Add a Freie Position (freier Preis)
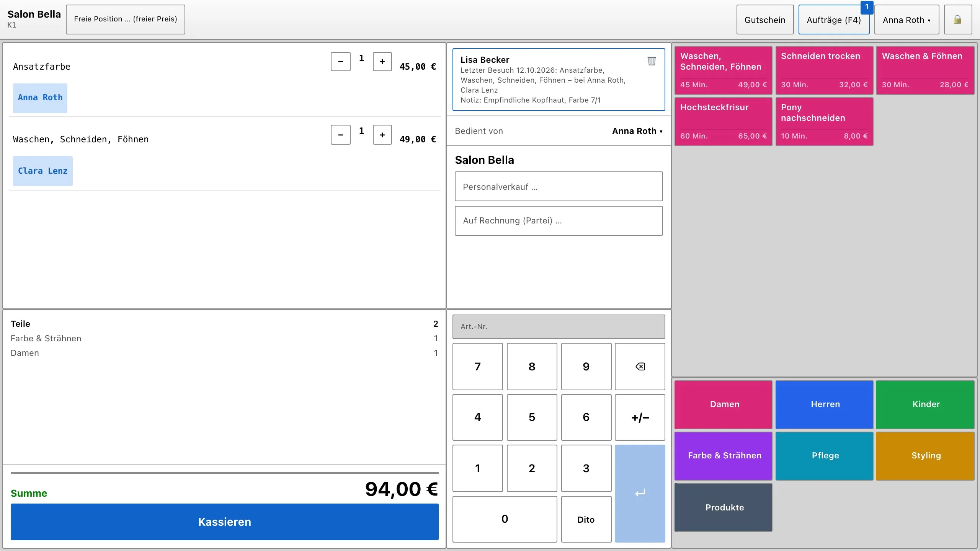 pos(126,20)
